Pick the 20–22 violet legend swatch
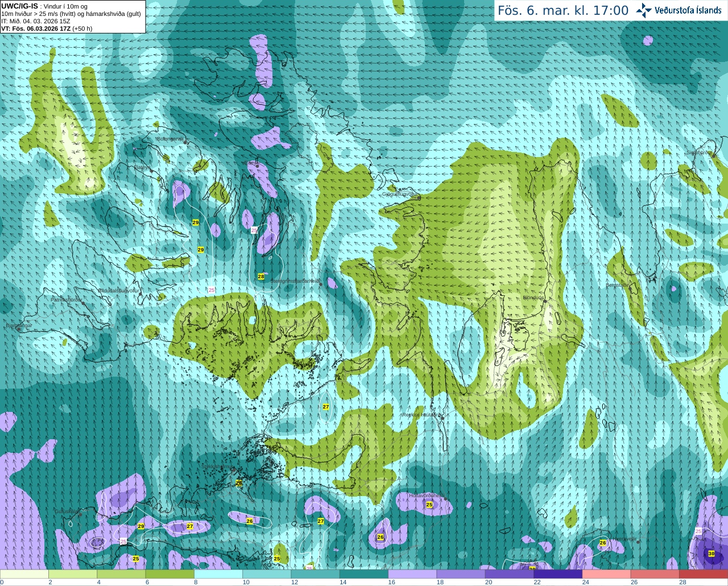 tap(510, 573)
